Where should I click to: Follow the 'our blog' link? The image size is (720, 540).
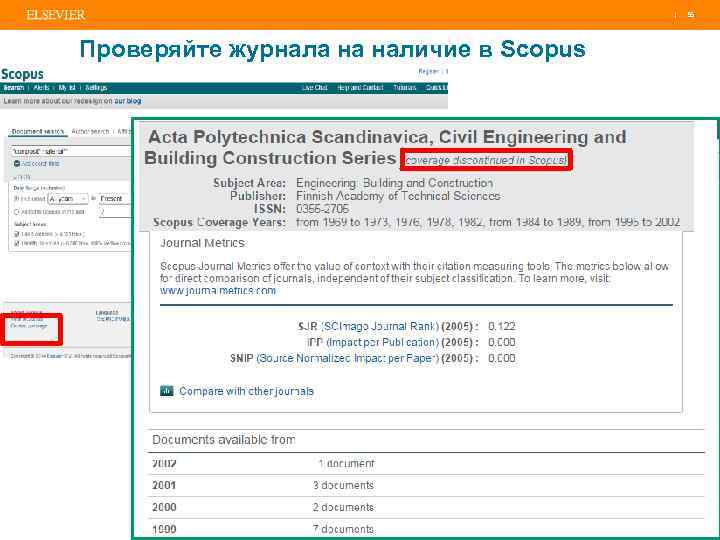pyautogui.click(x=128, y=101)
